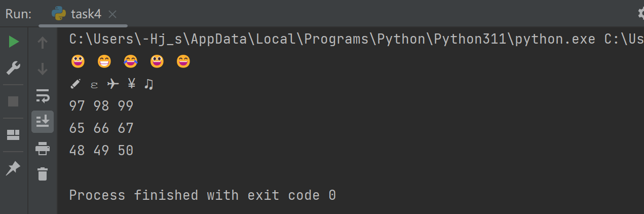Viewport: 644px width, 214px height.
Task: Open run configuration via the wrench icon
Action: 14,68
